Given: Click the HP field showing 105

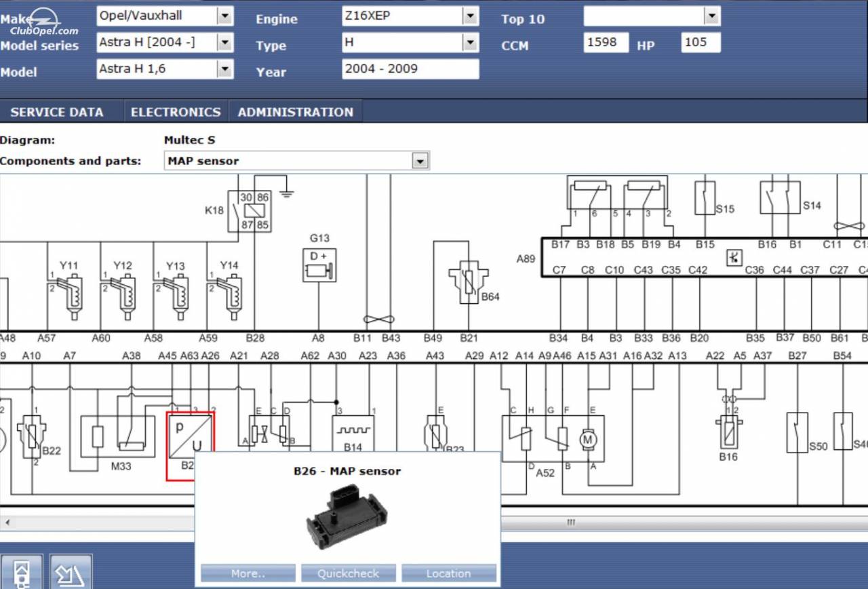Looking at the screenshot, I should point(701,43).
